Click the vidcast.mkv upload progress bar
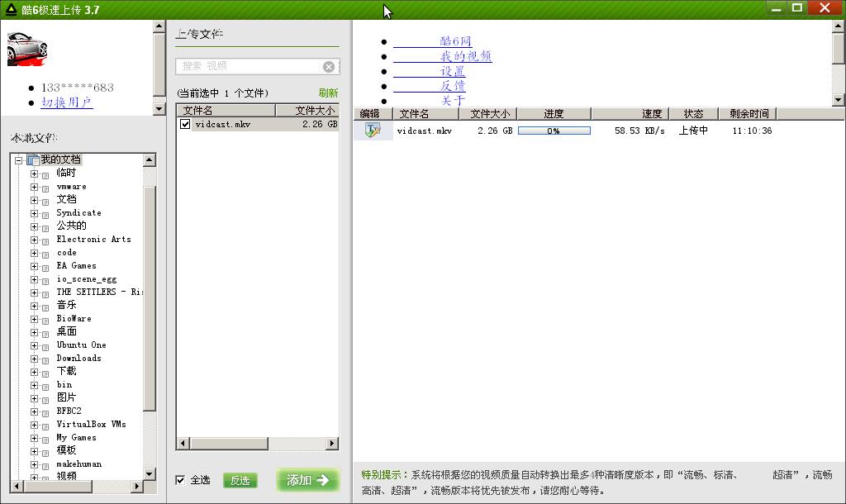The height and width of the screenshot is (504, 846). (554, 131)
